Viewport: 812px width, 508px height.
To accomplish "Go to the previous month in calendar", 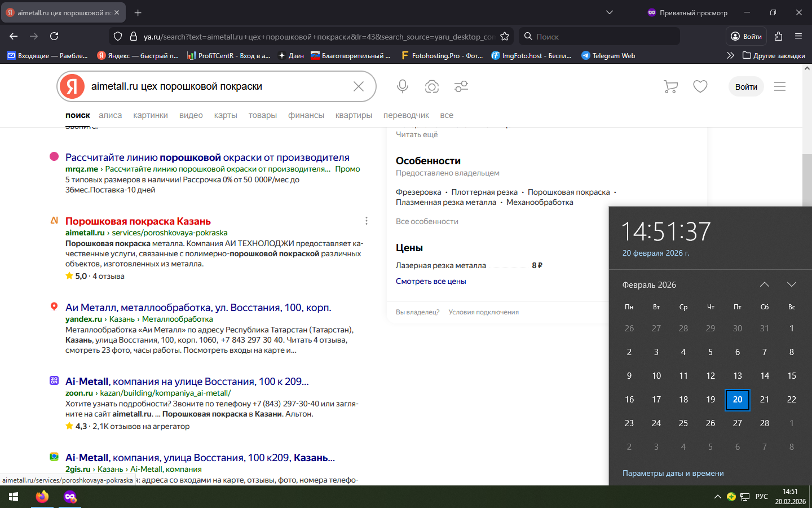I will (x=765, y=284).
